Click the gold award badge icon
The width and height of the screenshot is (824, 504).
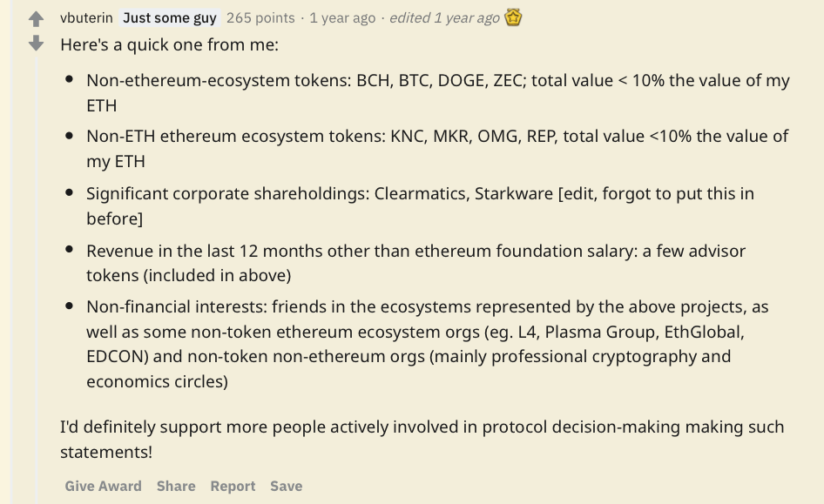click(x=513, y=17)
